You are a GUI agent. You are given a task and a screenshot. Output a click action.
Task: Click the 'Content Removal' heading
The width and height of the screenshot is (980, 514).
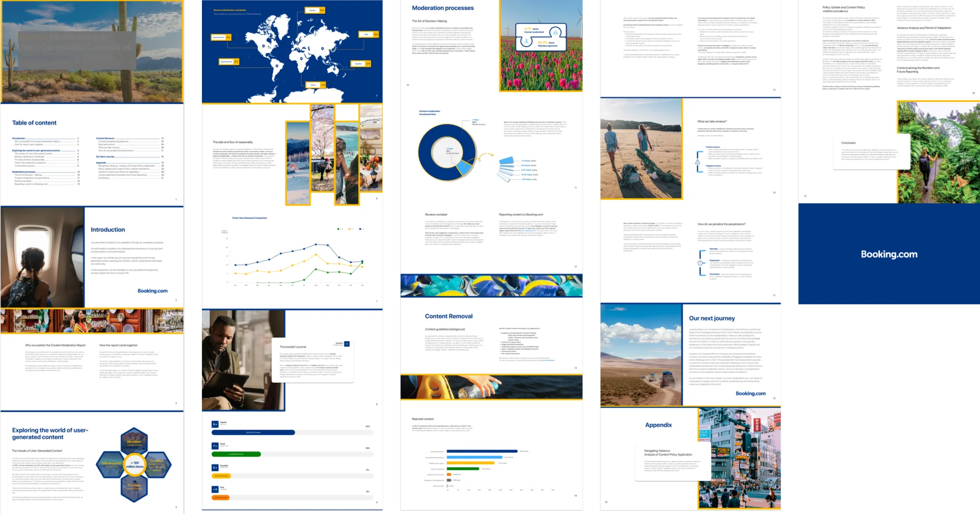coord(448,317)
